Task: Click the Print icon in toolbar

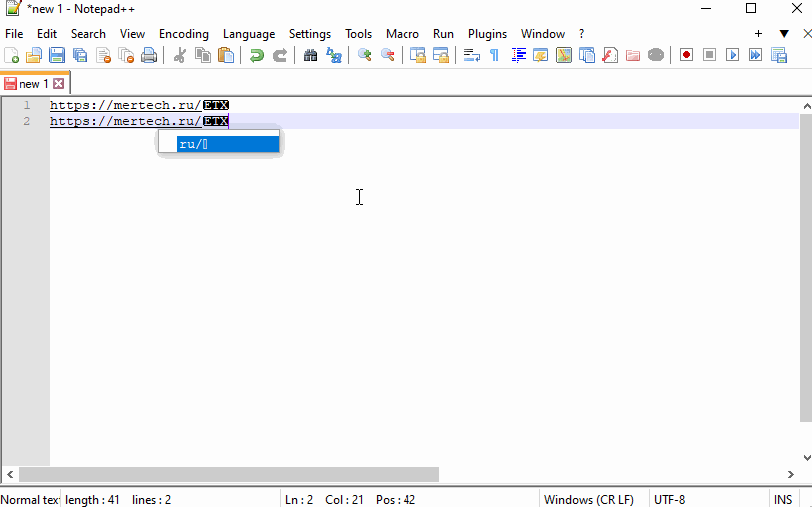Action: [149, 56]
